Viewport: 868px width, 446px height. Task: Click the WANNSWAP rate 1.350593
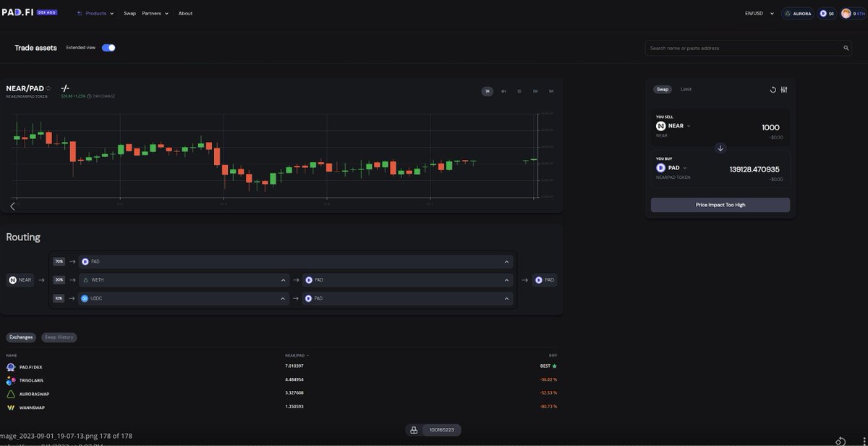coord(294,407)
